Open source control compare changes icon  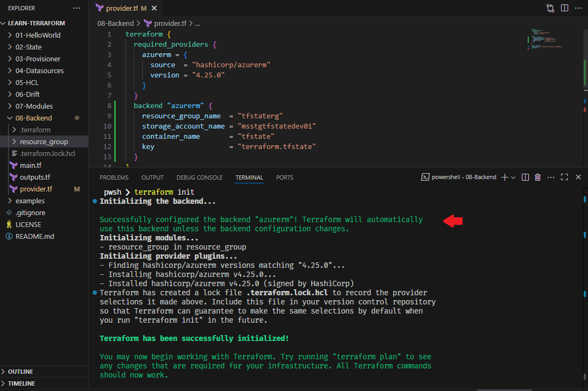(550, 8)
